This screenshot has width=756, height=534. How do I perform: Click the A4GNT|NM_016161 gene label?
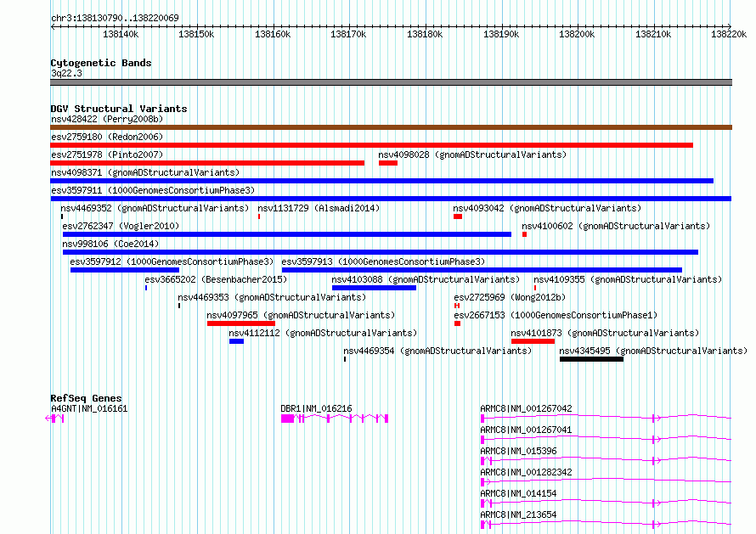point(89,408)
